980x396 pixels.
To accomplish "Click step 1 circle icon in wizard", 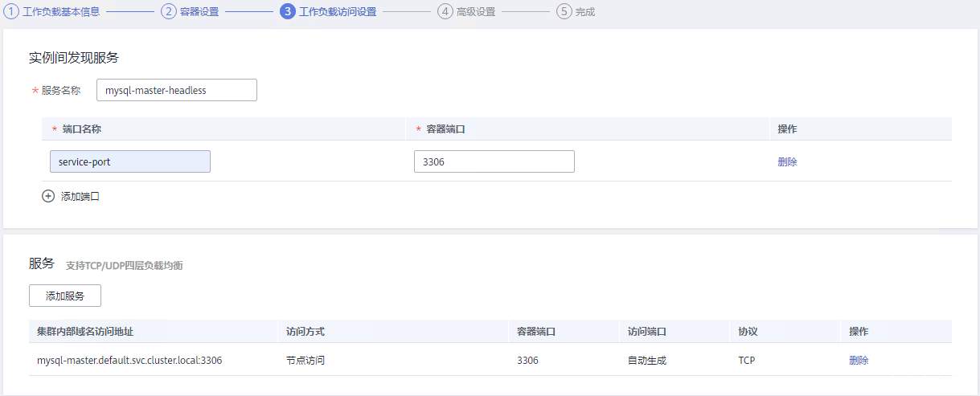I will [x=12, y=12].
